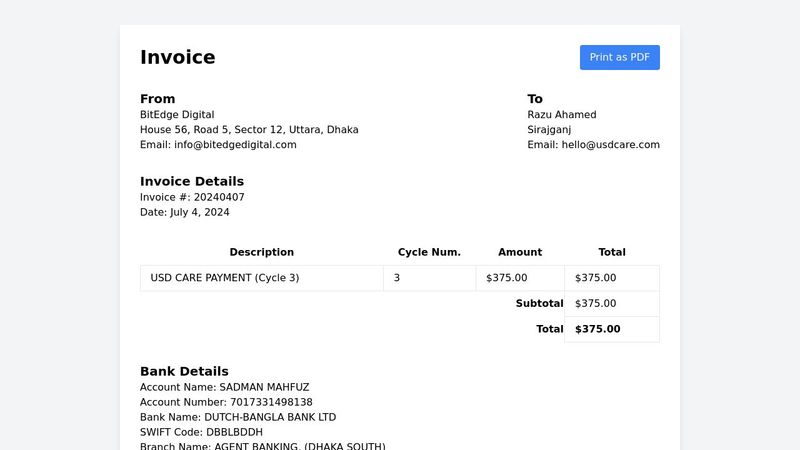The width and height of the screenshot is (800, 450).
Task: Click the cycle number cell showing 3
Action: click(x=430, y=278)
